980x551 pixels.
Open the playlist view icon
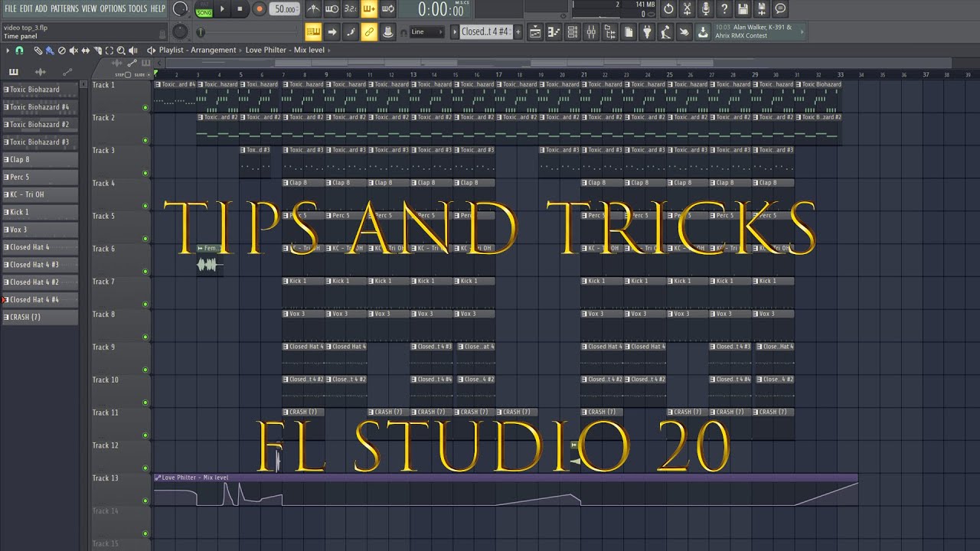[534, 31]
